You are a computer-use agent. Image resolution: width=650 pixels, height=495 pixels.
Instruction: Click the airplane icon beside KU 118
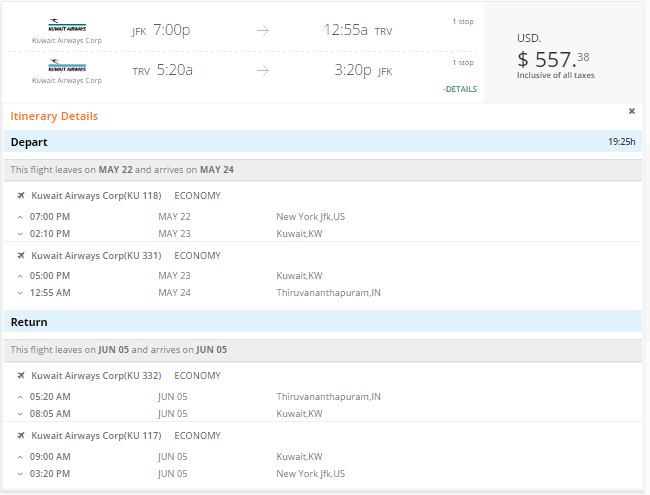21,196
